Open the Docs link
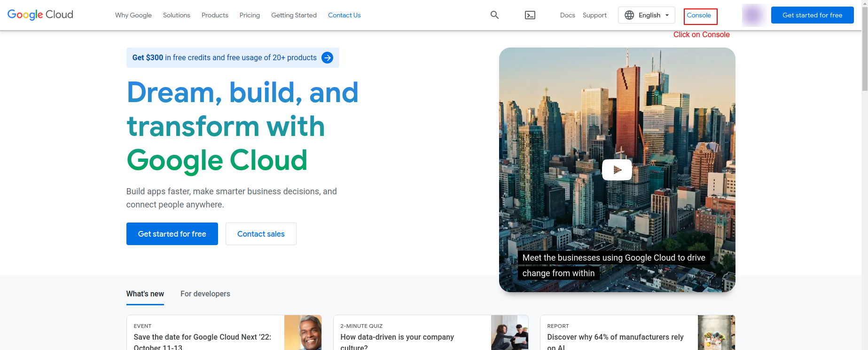Image resolution: width=868 pixels, height=350 pixels. 567,15
